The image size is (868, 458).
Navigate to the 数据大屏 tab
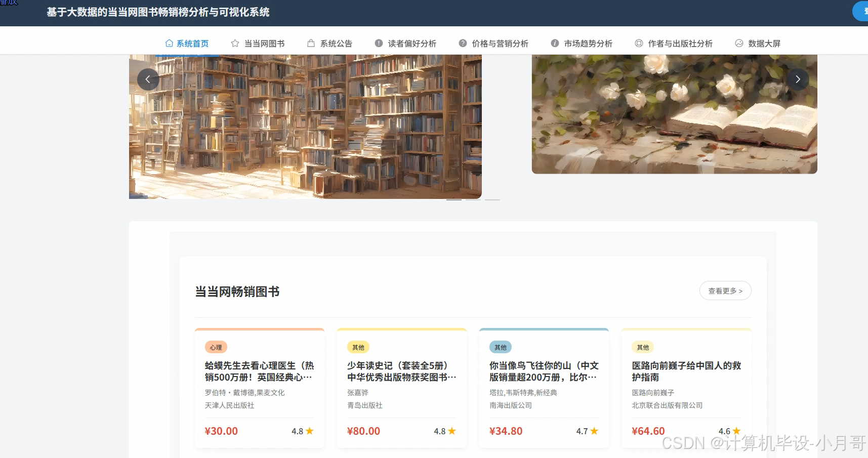point(764,43)
